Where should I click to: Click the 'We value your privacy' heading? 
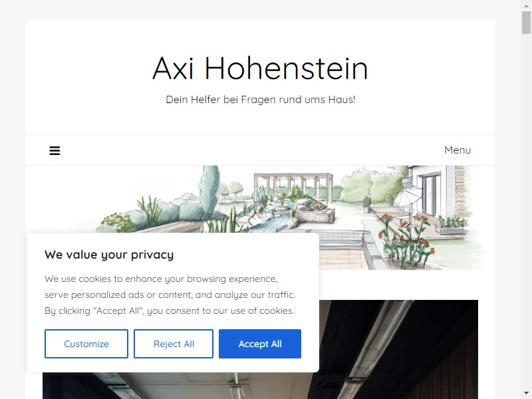109,255
